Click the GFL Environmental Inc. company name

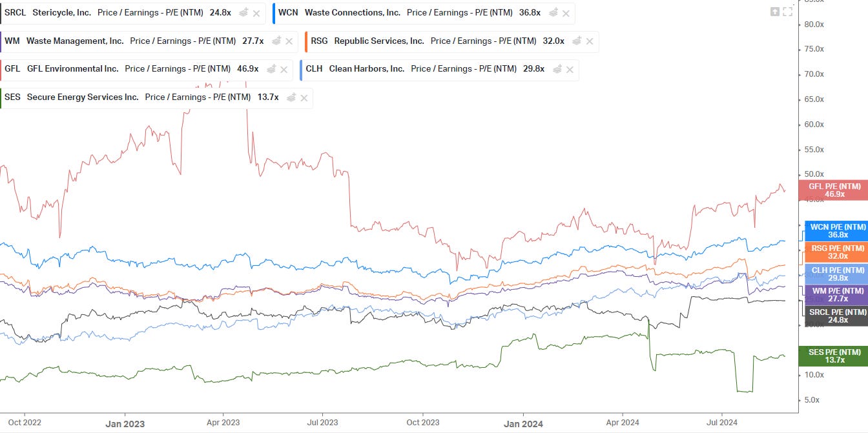click(x=73, y=68)
